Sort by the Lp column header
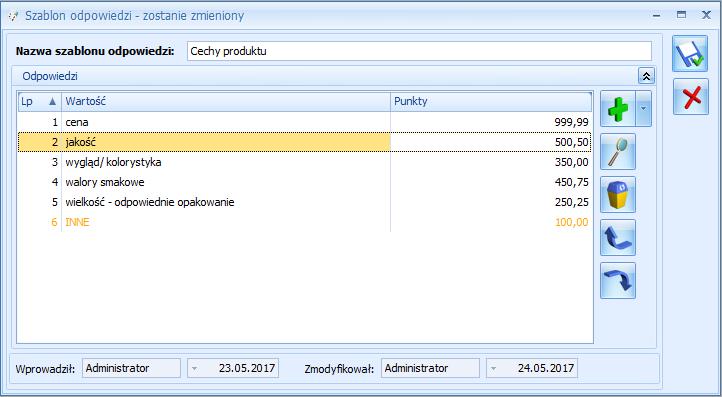722x397 pixels. [40, 101]
